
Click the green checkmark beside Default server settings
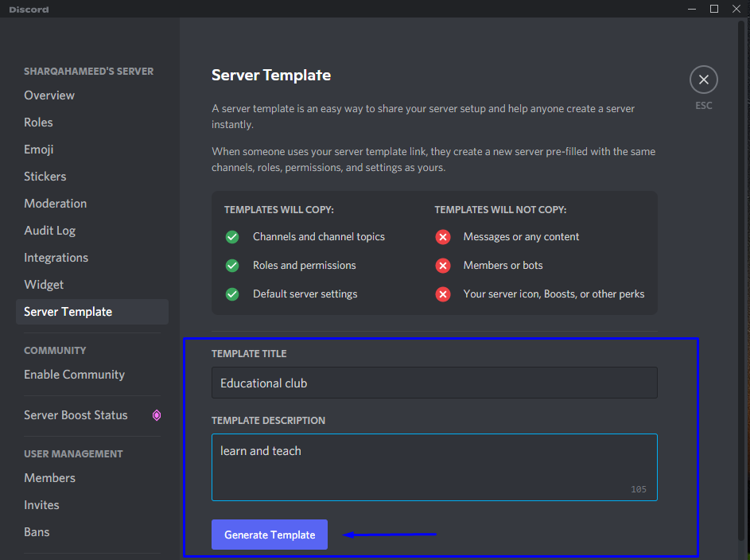[x=231, y=294]
